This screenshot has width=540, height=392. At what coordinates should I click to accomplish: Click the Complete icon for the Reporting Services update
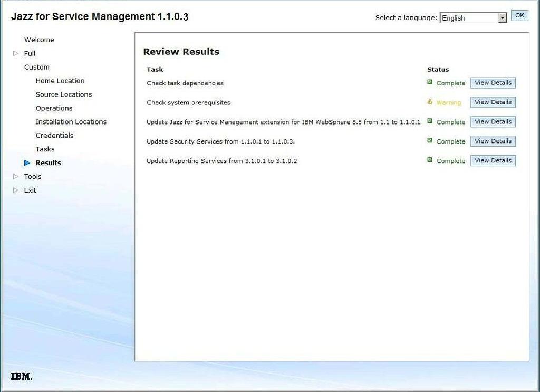[x=430, y=160]
